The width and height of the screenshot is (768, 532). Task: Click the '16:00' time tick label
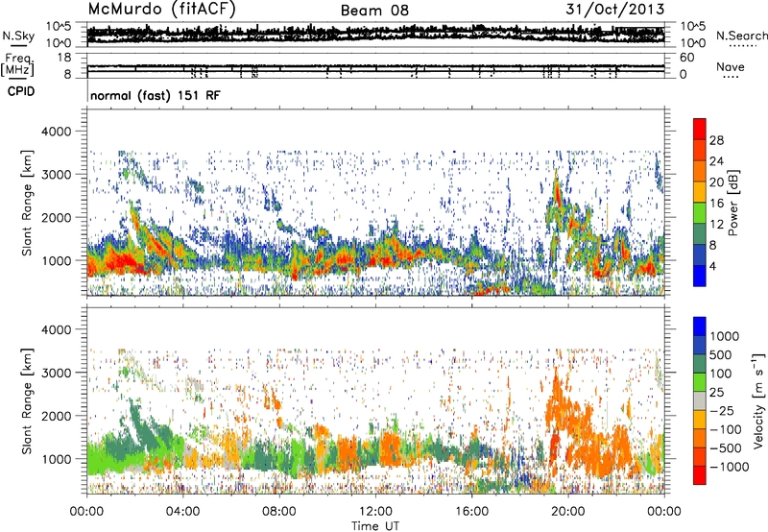tap(471, 512)
